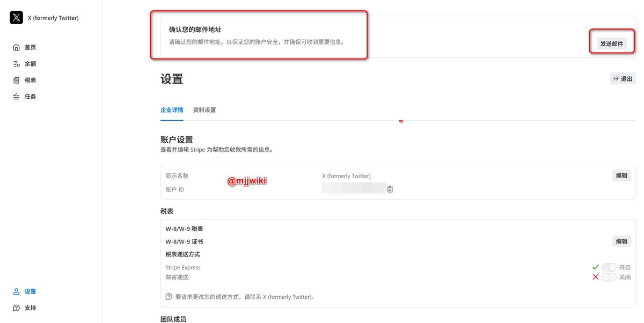Click the W-8/W-9 税表 text
Image resolution: width=644 pixels, height=323 pixels.
[x=184, y=229]
